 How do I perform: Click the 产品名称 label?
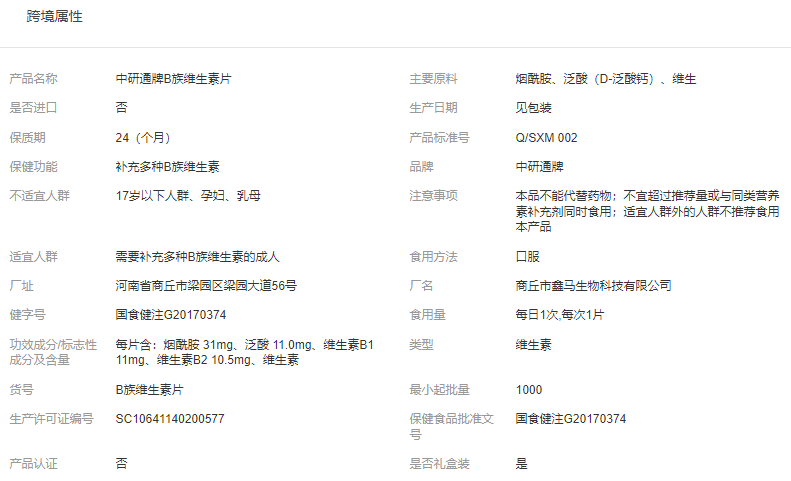(33, 79)
